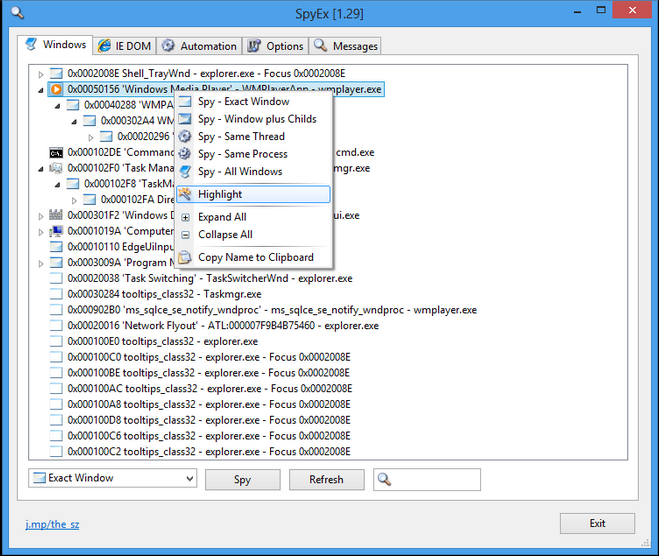Collapse the Windows Media Player node
Viewport: 659px width, 556px height.
[41, 90]
